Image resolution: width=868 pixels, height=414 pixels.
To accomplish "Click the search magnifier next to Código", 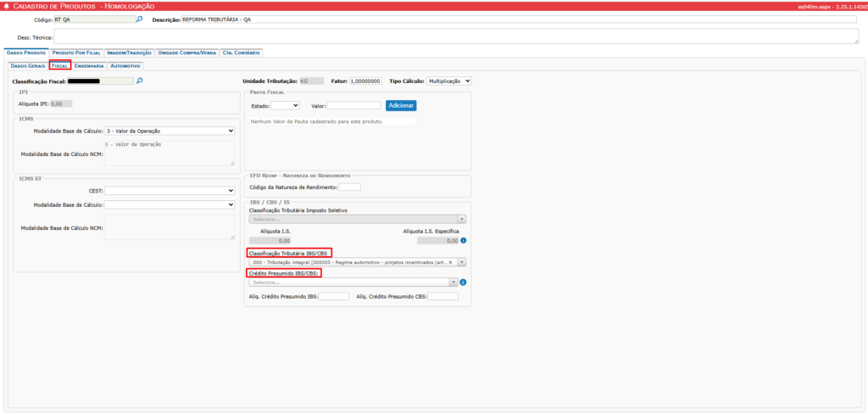I will 140,19.
